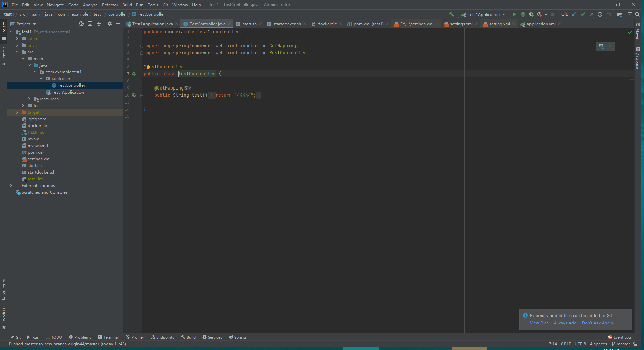Click the inspection checkmark at editor top-right
Image resolution: width=644 pixels, height=350 pixels.
630,32
